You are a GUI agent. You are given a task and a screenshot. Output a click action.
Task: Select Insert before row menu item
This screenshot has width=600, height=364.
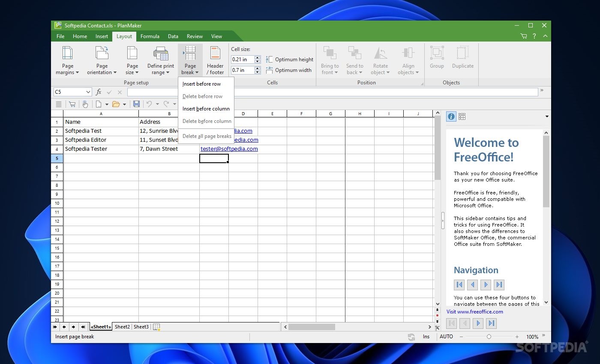pos(206,84)
